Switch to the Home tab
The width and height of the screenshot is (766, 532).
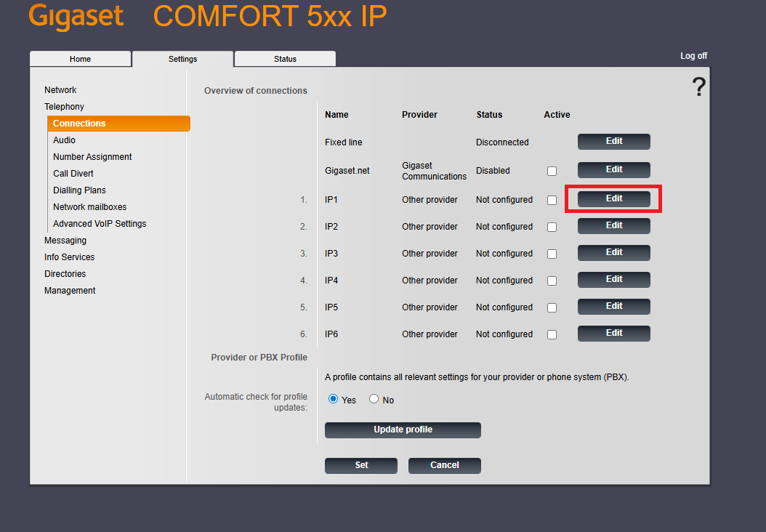coord(80,59)
